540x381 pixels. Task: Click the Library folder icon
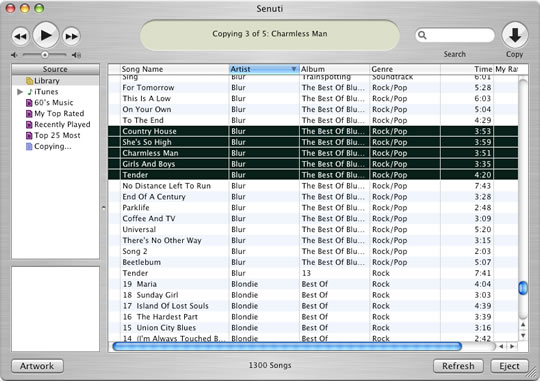coord(30,81)
